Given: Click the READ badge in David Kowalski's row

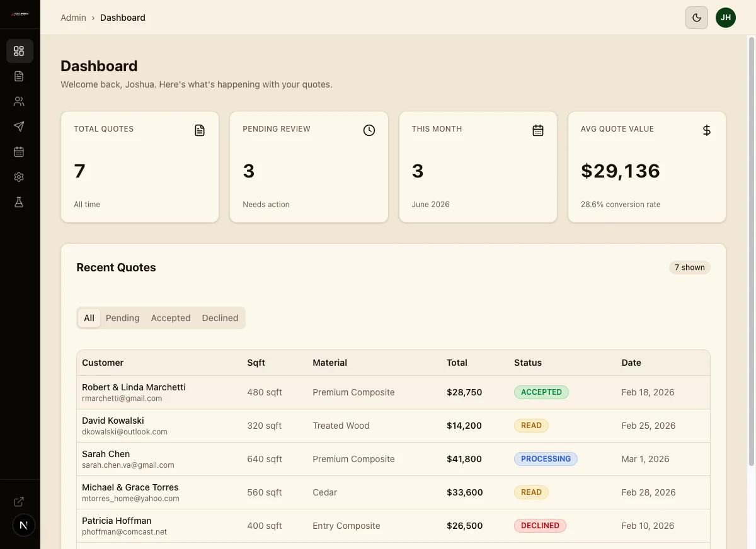Looking at the screenshot, I should coord(531,426).
